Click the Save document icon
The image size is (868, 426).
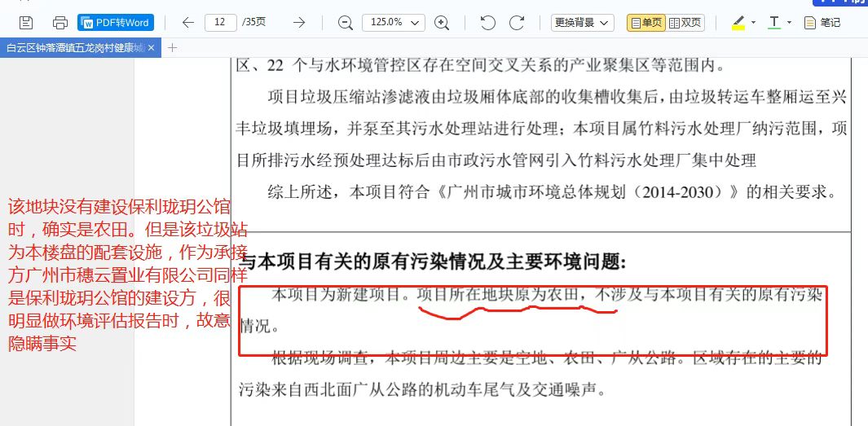tap(26, 23)
